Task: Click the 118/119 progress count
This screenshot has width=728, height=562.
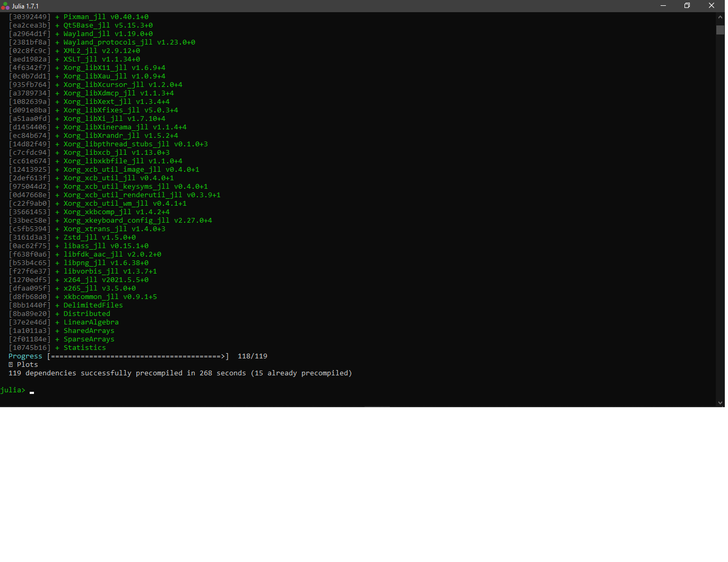Action: [253, 356]
